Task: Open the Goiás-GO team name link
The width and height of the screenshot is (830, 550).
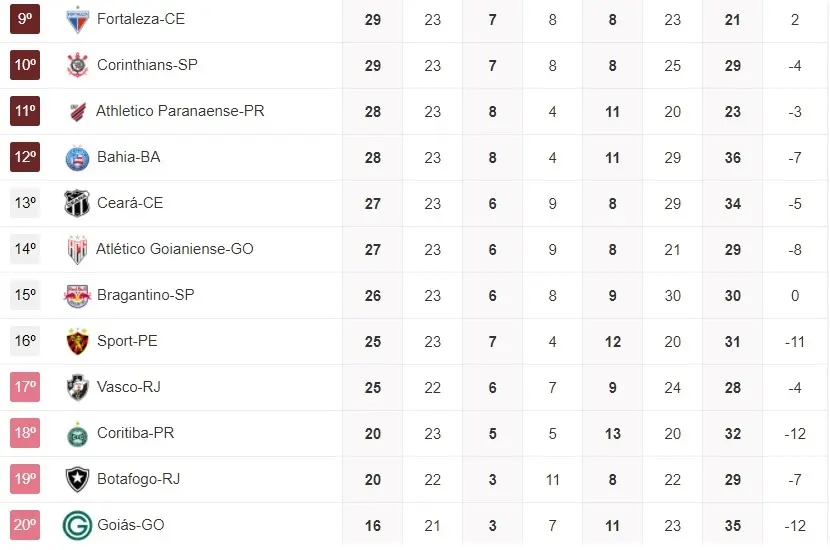Action: (131, 525)
